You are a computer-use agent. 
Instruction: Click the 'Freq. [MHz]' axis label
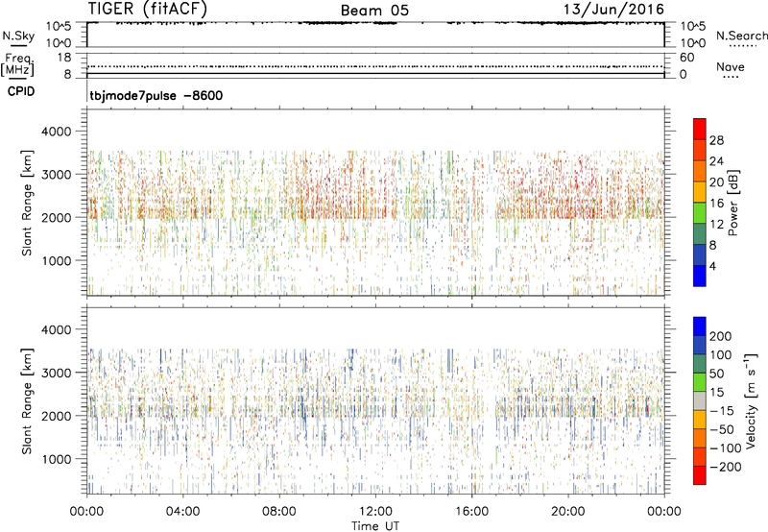coord(17,64)
